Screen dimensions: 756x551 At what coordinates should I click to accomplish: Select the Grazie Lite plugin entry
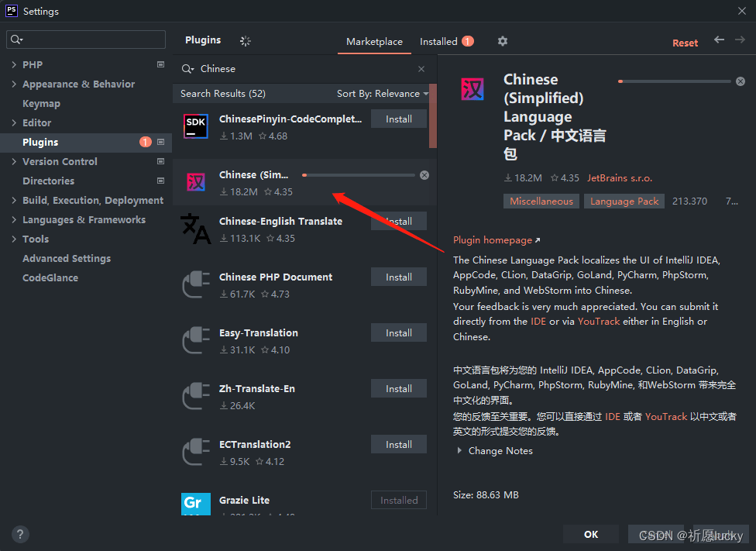click(304, 501)
